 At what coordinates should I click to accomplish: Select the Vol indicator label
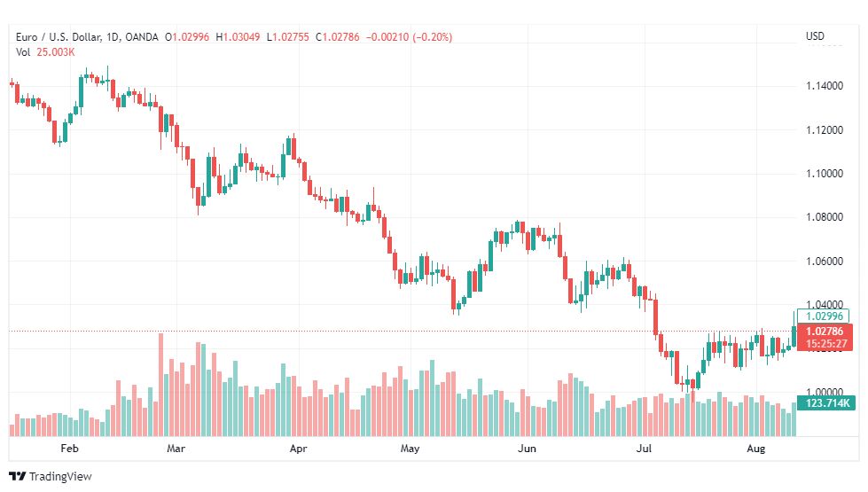click(23, 52)
